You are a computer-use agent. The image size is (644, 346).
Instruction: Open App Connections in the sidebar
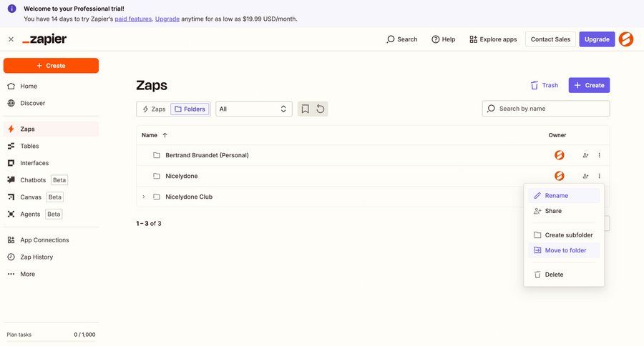(51, 240)
